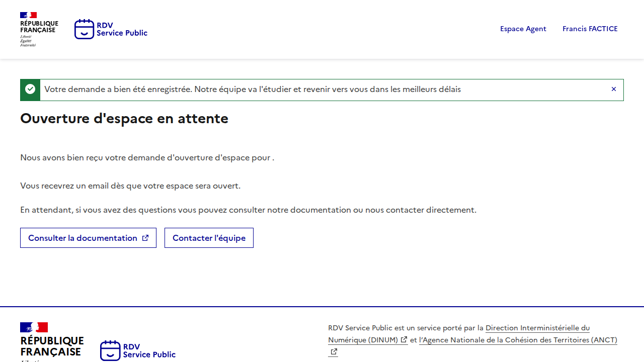Image resolution: width=644 pixels, height=362 pixels.
Task: Open the header "RDV Service Public" title link
Action: (122, 29)
